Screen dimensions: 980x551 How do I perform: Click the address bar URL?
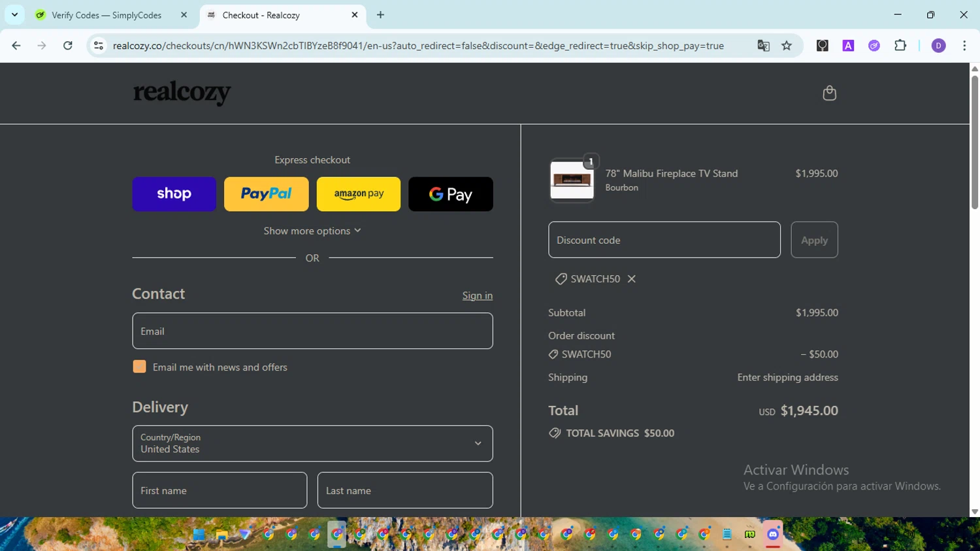click(x=418, y=46)
